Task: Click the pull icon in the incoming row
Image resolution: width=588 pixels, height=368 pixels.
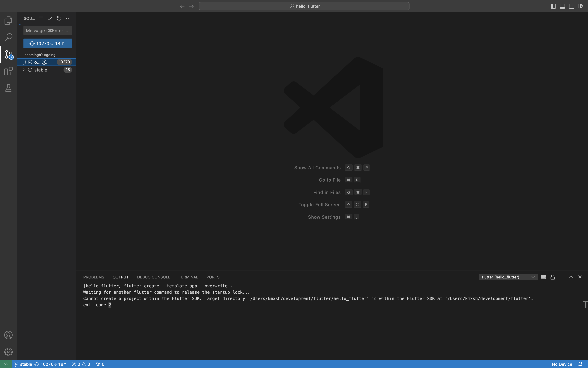Action: point(44,62)
